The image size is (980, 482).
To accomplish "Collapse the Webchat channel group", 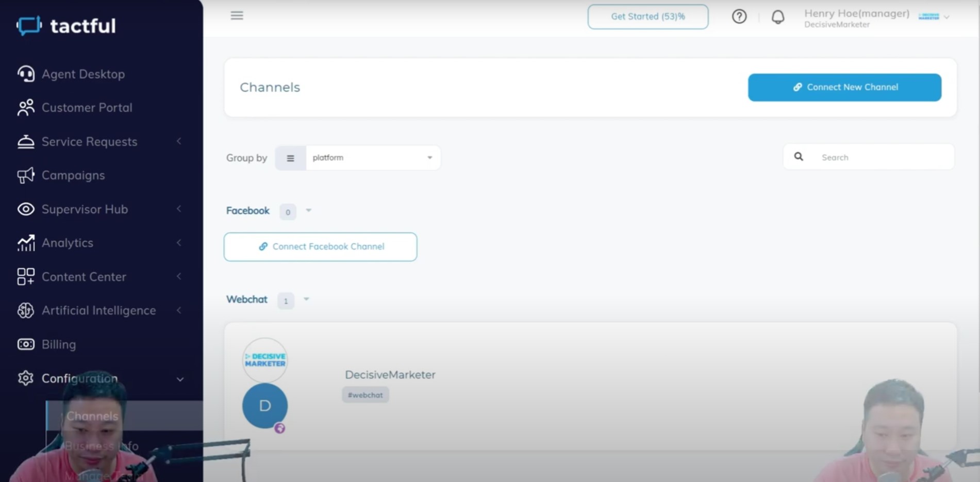I will click(x=306, y=299).
